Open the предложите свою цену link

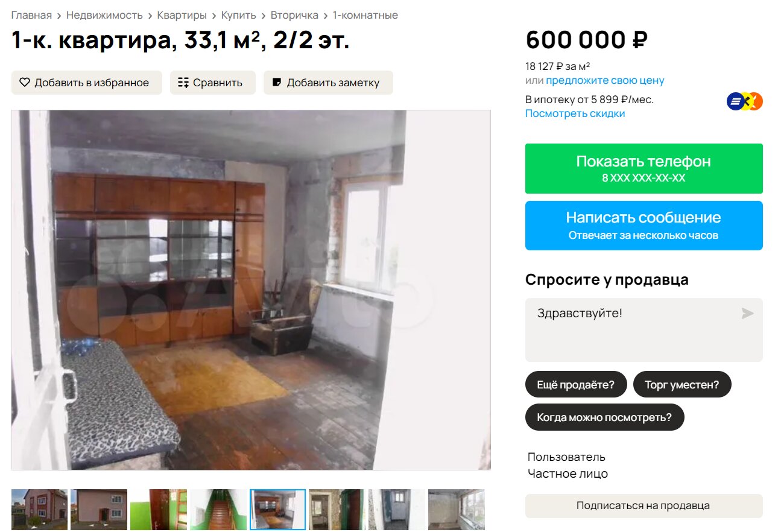pos(605,80)
